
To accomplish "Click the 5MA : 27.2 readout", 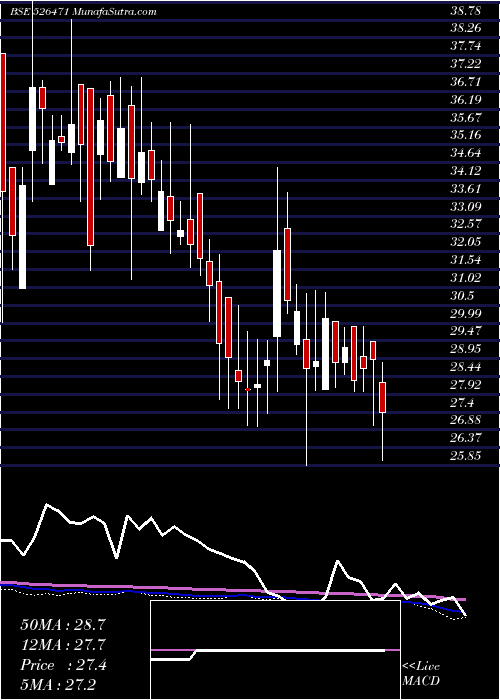I will 58,684.
